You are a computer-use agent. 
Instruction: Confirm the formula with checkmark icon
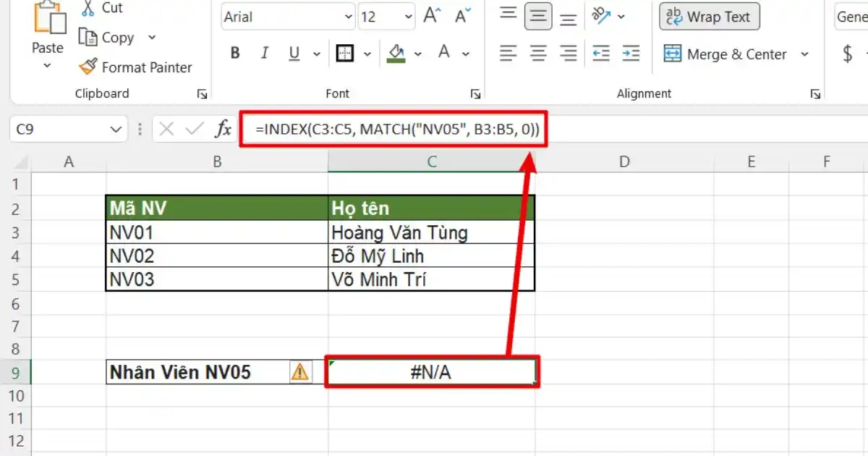pyautogui.click(x=194, y=130)
